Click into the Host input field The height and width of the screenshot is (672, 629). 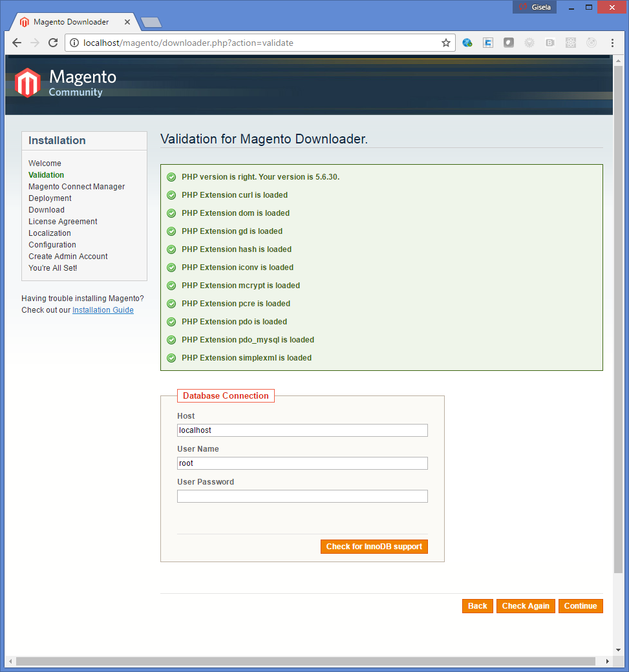coord(302,430)
